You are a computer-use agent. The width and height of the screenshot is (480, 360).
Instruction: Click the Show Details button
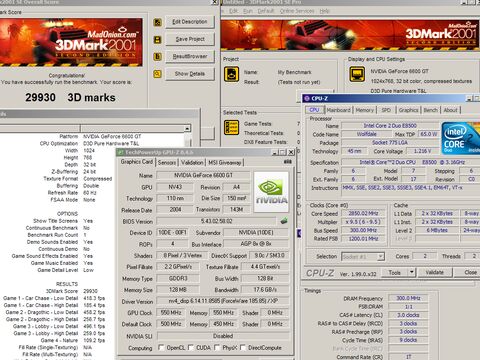coord(190,74)
